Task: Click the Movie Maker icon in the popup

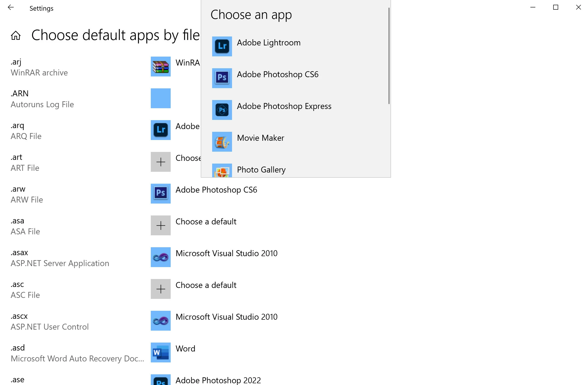Action: click(x=222, y=142)
